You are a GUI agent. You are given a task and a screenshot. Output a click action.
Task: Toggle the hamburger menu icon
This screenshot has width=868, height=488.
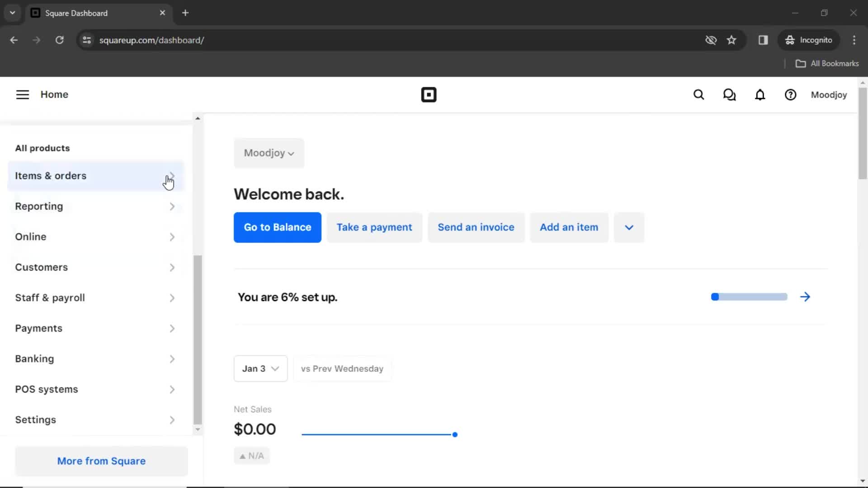[22, 95]
